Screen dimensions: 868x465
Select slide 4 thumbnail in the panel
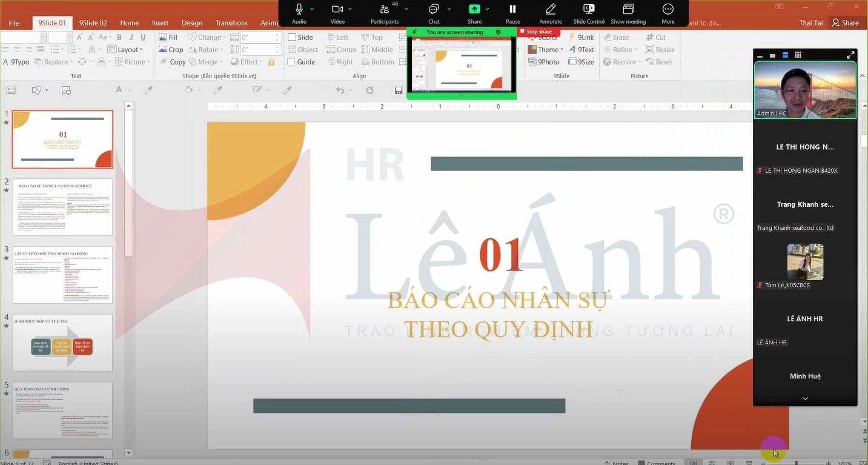point(62,342)
